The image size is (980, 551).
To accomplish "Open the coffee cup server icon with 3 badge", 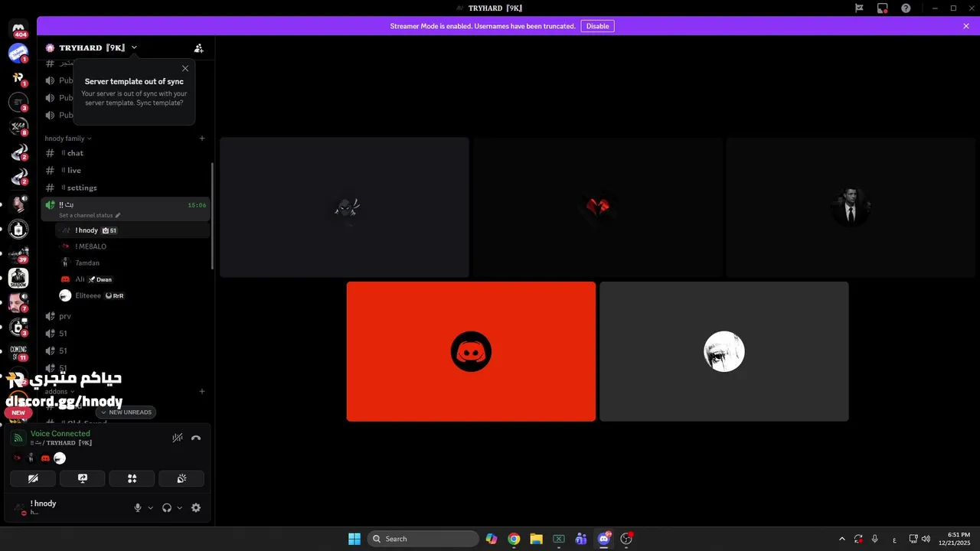I will click(x=19, y=327).
